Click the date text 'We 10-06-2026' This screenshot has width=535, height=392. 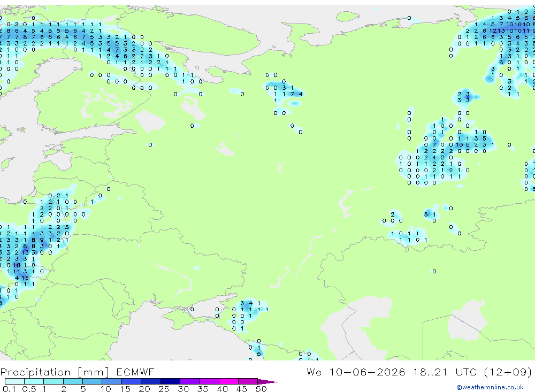point(356,372)
